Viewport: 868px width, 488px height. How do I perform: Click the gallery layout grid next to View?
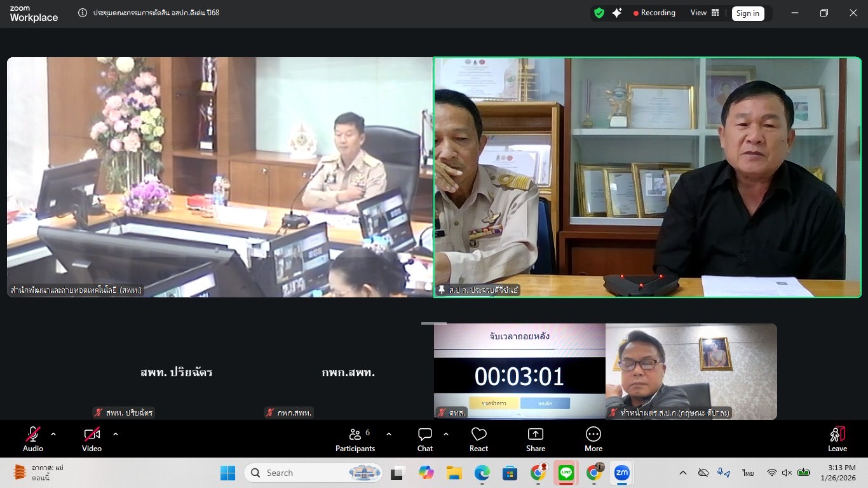pyautogui.click(x=715, y=13)
